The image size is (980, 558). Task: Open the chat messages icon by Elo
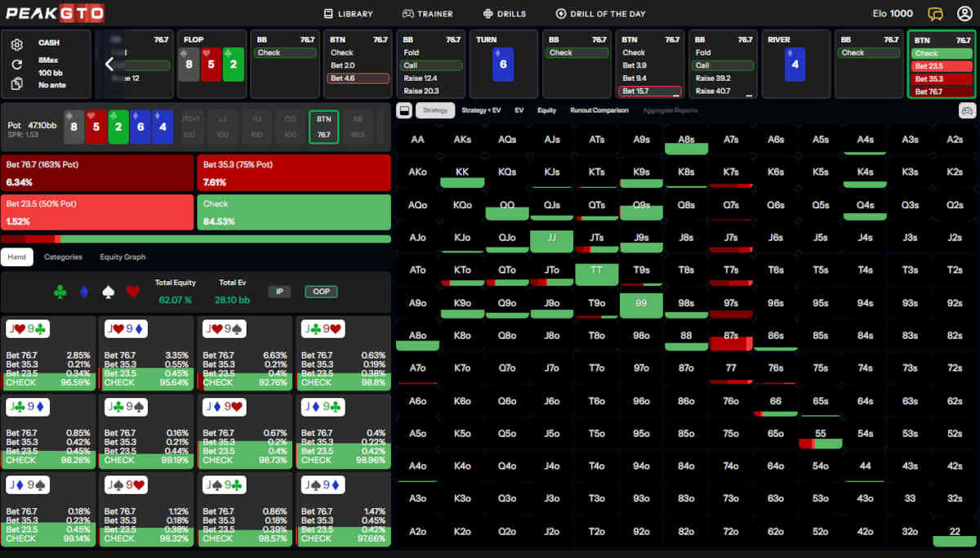coord(936,13)
